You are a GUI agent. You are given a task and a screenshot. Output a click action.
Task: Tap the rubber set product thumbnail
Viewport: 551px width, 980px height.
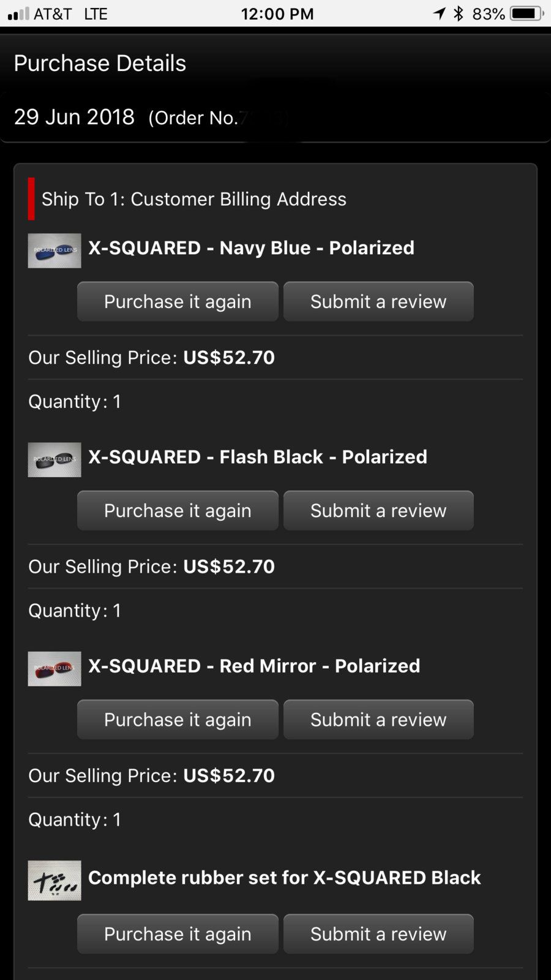[54, 880]
